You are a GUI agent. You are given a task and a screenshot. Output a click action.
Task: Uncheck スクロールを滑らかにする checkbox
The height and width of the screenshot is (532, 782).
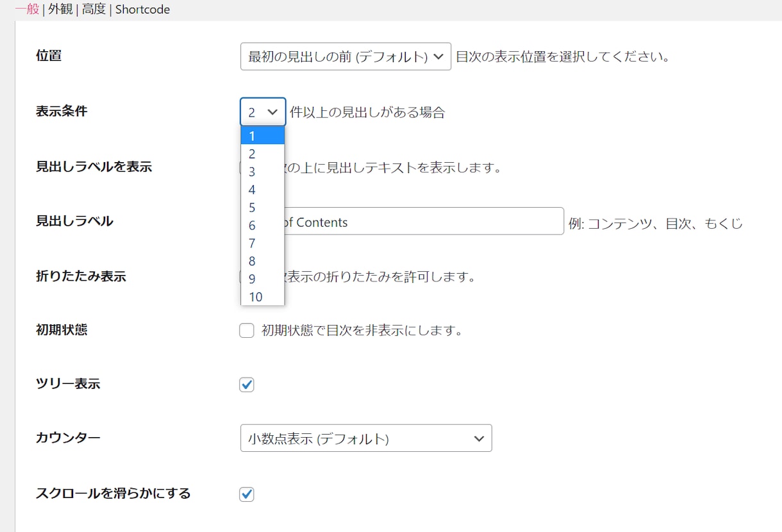[x=247, y=494]
